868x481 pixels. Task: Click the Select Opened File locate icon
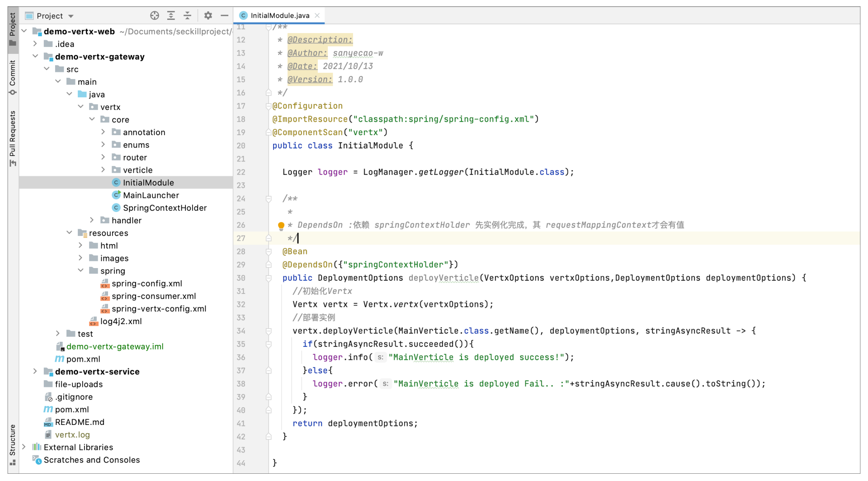coord(155,16)
